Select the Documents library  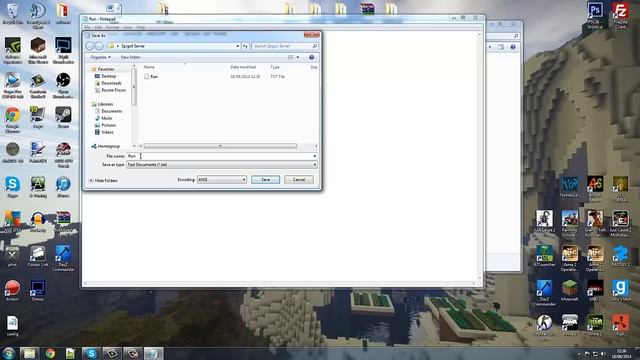point(111,111)
